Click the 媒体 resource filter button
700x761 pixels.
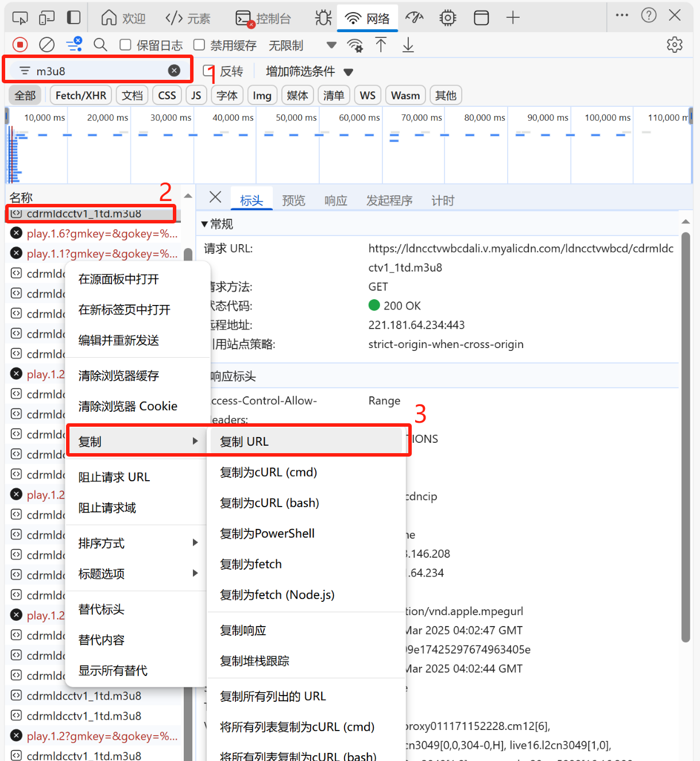point(297,95)
